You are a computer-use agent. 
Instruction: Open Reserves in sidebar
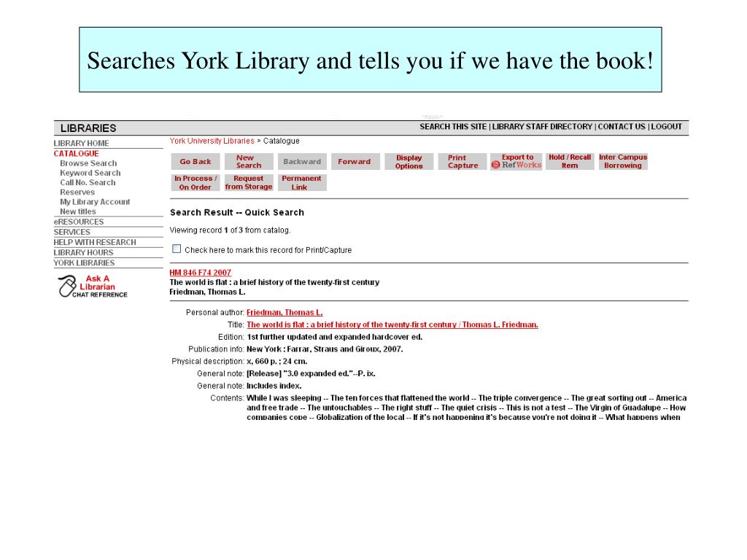click(77, 192)
